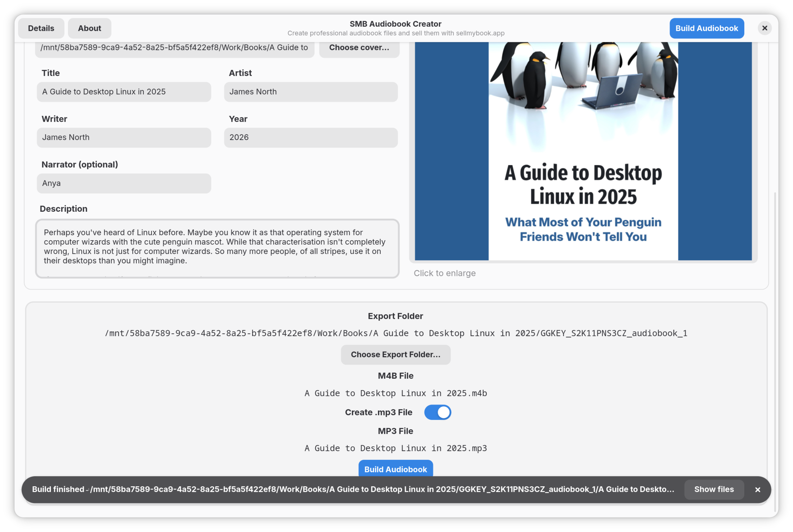Click the Title input field
The image size is (793, 532).
pyautogui.click(x=124, y=92)
